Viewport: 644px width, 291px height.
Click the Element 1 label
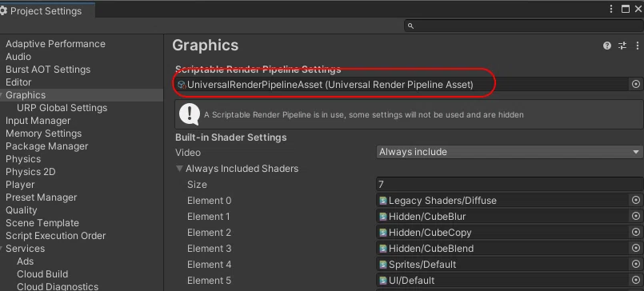[208, 217]
